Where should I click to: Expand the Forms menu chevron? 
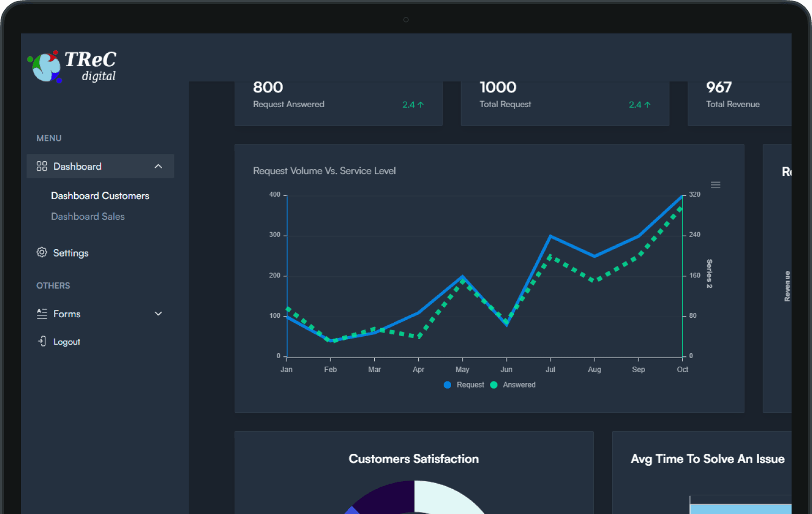coord(159,314)
